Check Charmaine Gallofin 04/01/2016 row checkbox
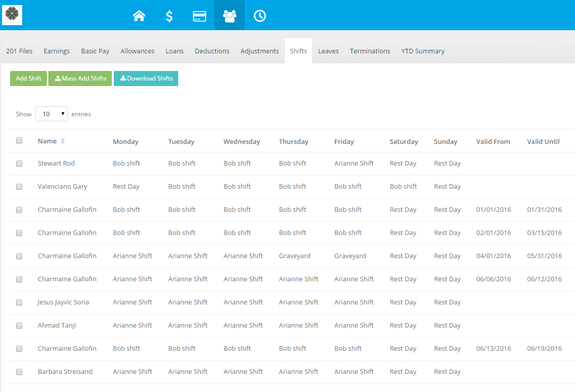 pyautogui.click(x=19, y=256)
